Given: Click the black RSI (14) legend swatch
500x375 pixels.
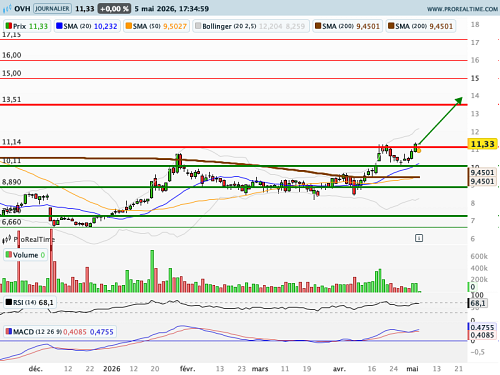Looking at the screenshot, I should pos(9,302).
